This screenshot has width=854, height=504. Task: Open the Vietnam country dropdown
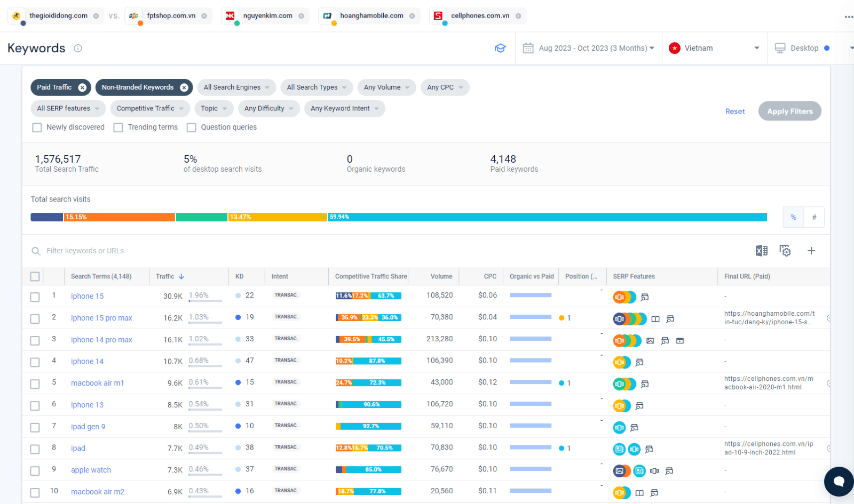tap(714, 48)
